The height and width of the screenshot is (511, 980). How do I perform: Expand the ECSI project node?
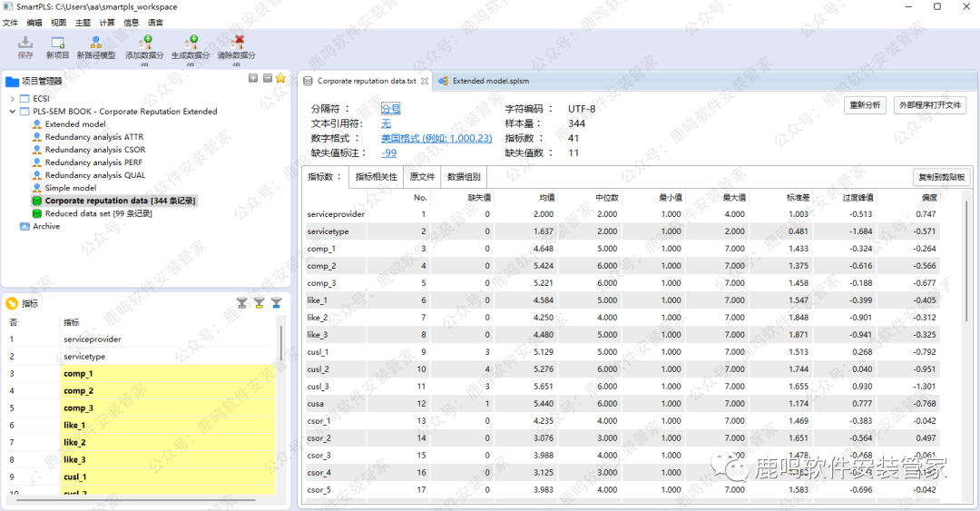tap(13, 98)
